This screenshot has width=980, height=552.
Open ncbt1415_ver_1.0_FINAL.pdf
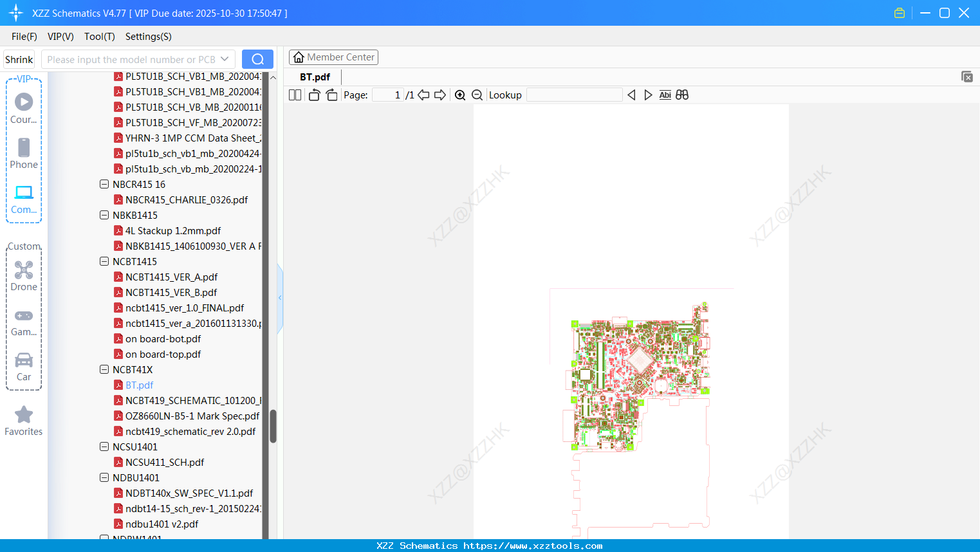pos(185,308)
